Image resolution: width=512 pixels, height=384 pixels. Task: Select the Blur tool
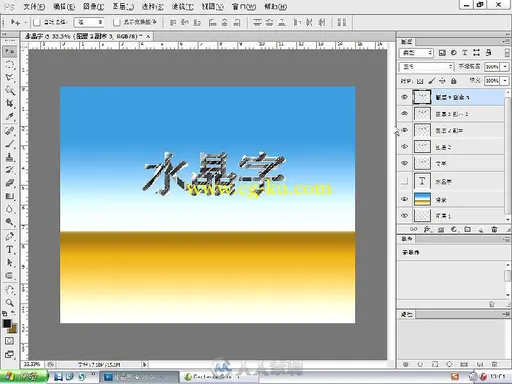[9, 209]
